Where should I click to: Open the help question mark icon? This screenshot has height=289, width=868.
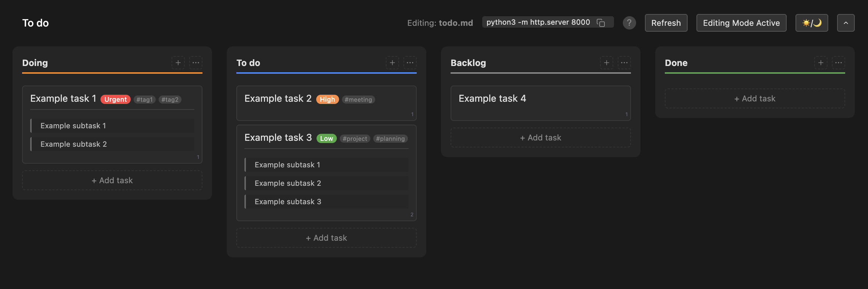click(629, 23)
